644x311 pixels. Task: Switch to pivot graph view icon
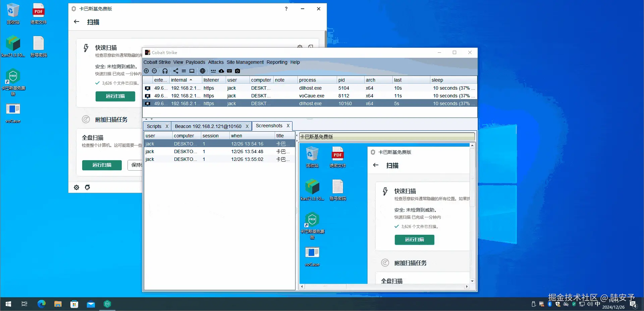pyautogui.click(x=176, y=71)
